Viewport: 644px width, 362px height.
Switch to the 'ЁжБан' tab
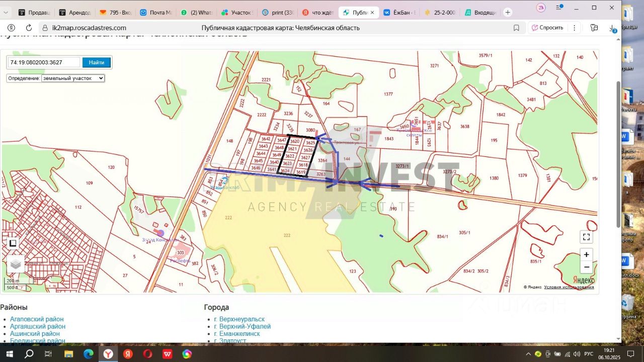(400, 12)
